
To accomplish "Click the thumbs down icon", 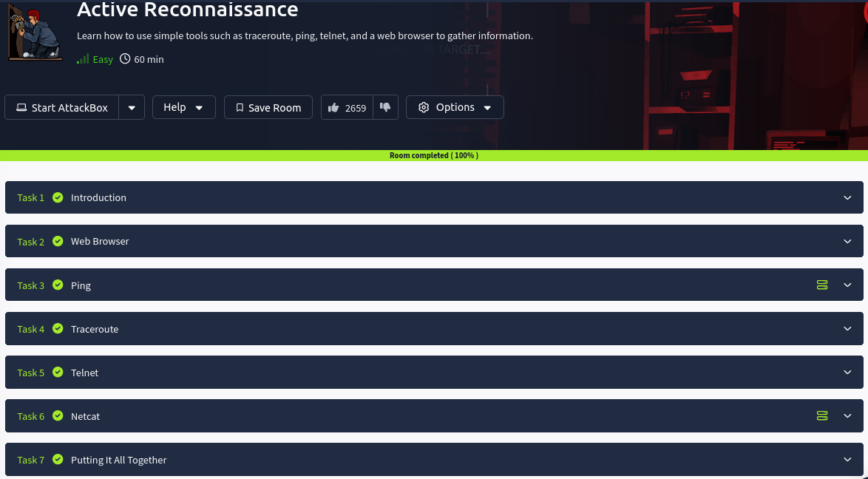I will coord(385,107).
